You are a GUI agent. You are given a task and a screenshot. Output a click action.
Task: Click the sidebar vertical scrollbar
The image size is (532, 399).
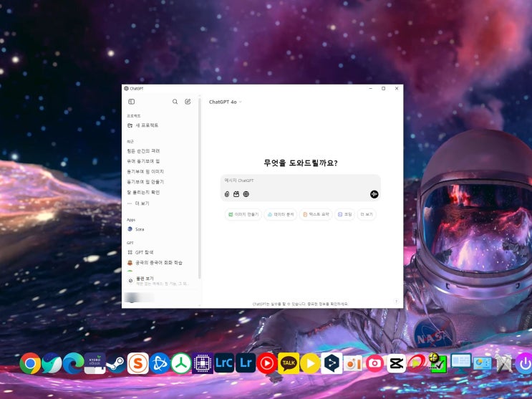[x=200, y=188]
